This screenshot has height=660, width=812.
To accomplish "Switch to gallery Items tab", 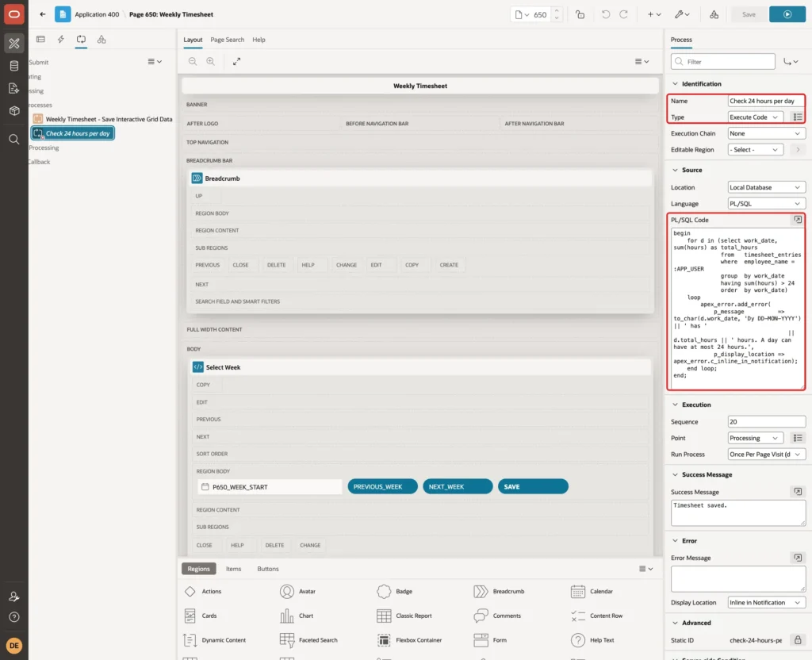I will pos(234,569).
